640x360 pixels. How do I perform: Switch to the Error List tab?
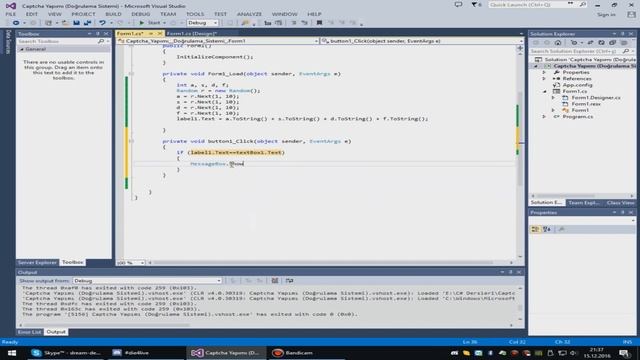point(29,332)
